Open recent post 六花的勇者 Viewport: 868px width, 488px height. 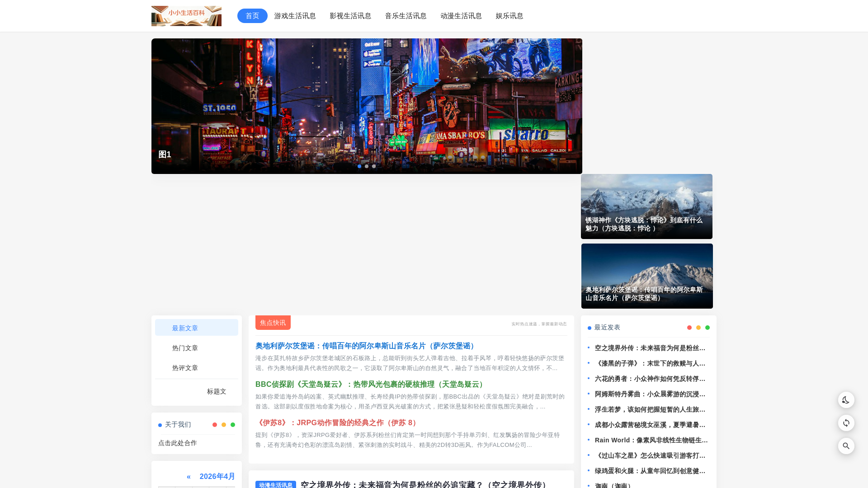(650, 379)
